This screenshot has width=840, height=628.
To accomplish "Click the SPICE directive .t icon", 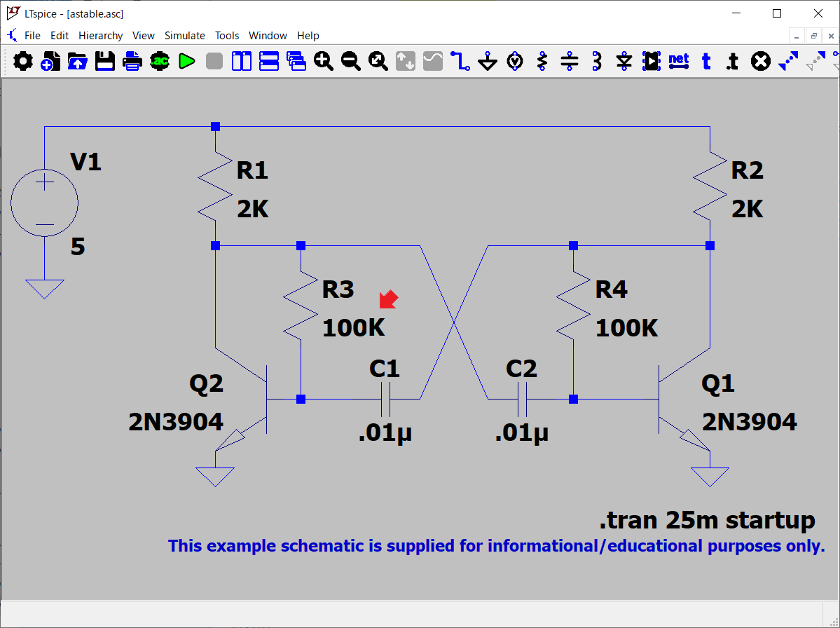I will 732,62.
